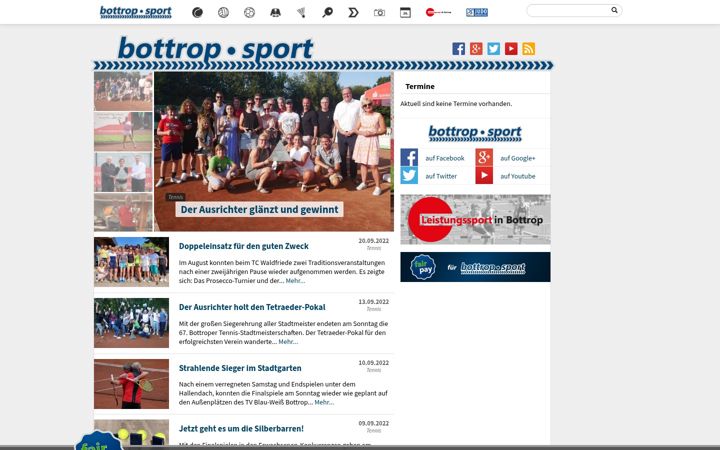This screenshot has height=450, width=720.
Task: Click 'Aktuell sind keine Termine vorhanden.' text
Action: pos(456,104)
